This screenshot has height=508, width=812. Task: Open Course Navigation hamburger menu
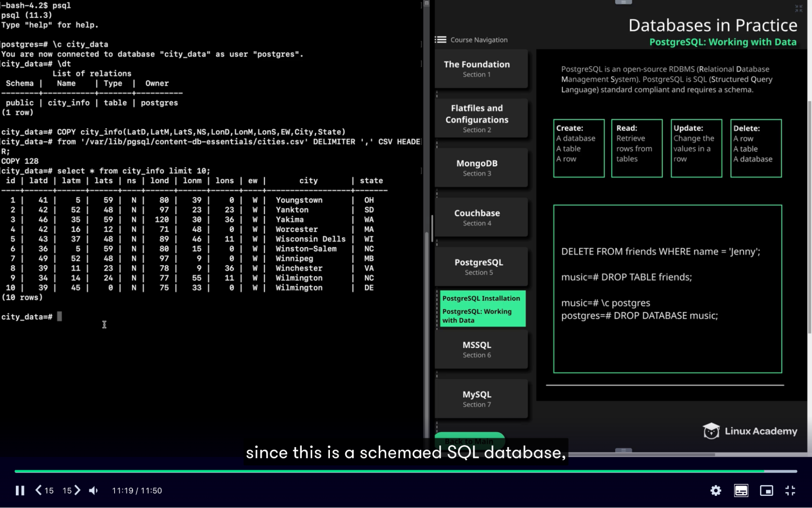tap(440, 39)
